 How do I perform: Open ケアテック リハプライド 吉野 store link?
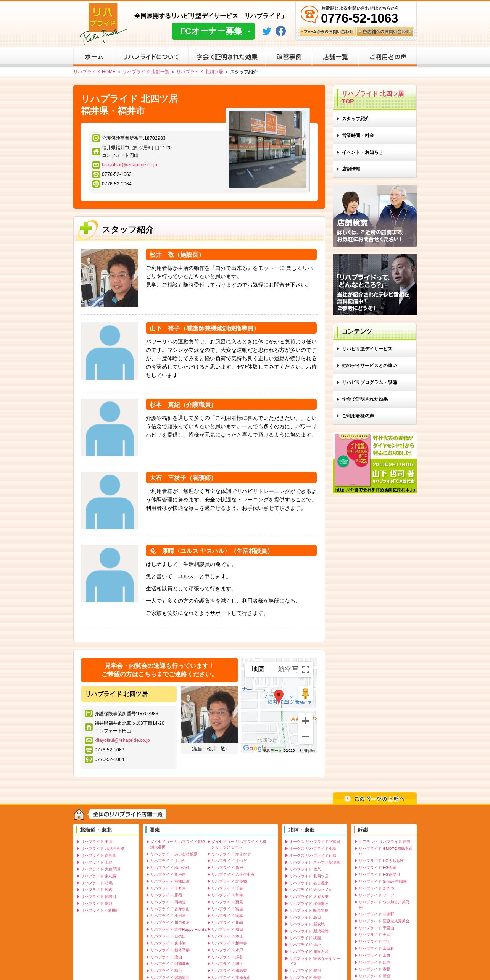[x=385, y=841]
